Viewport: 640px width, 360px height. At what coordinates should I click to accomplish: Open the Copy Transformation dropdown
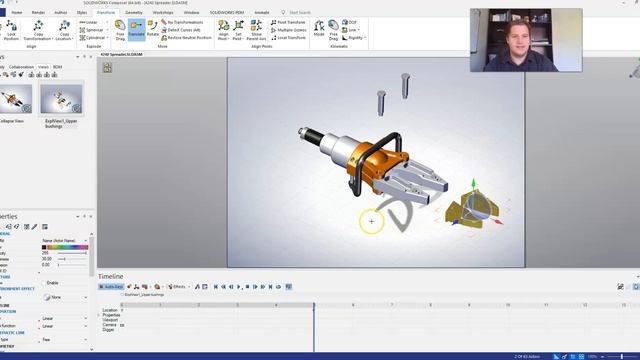pyautogui.click(x=38, y=31)
